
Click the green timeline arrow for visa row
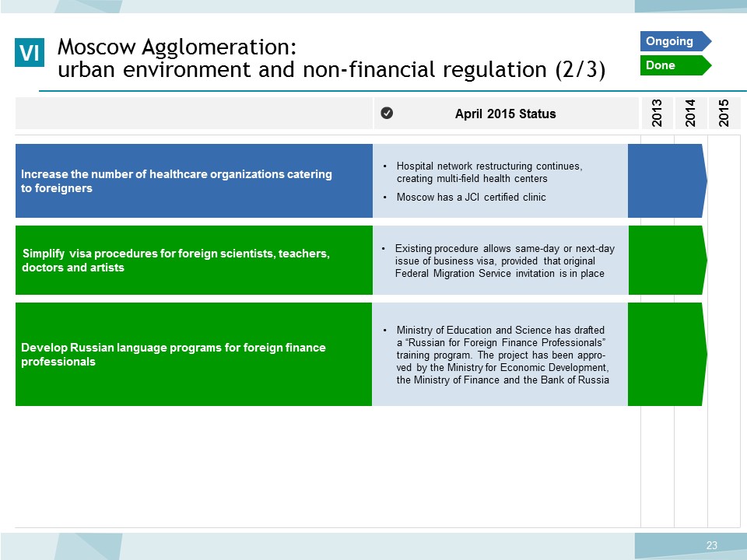(668, 260)
